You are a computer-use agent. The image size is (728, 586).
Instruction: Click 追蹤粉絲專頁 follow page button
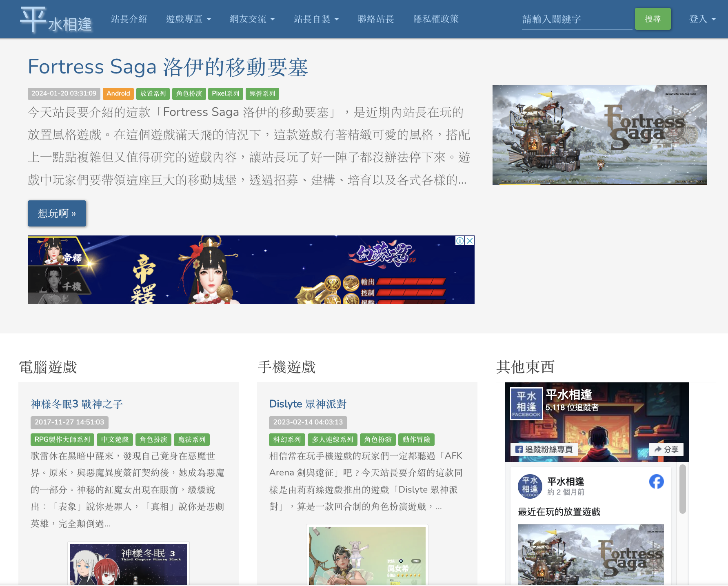tap(544, 449)
